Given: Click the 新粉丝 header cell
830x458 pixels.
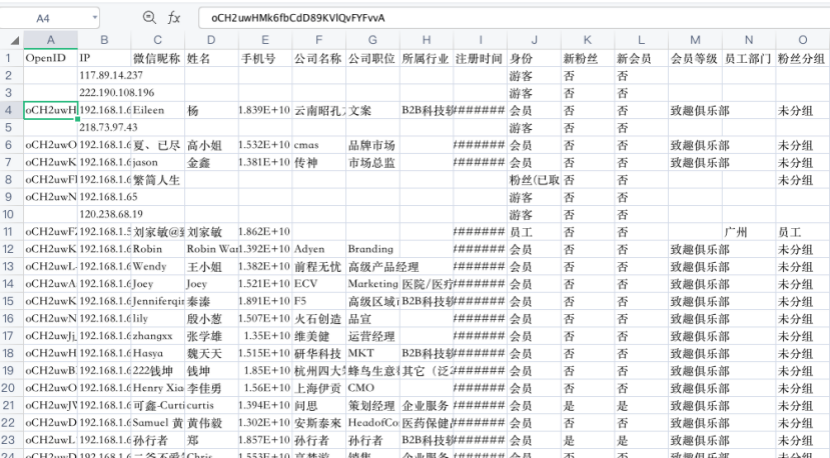Looking at the screenshot, I should [x=588, y=58].
